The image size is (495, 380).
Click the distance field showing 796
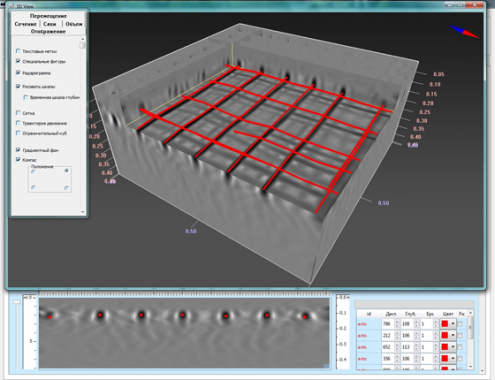388,324
